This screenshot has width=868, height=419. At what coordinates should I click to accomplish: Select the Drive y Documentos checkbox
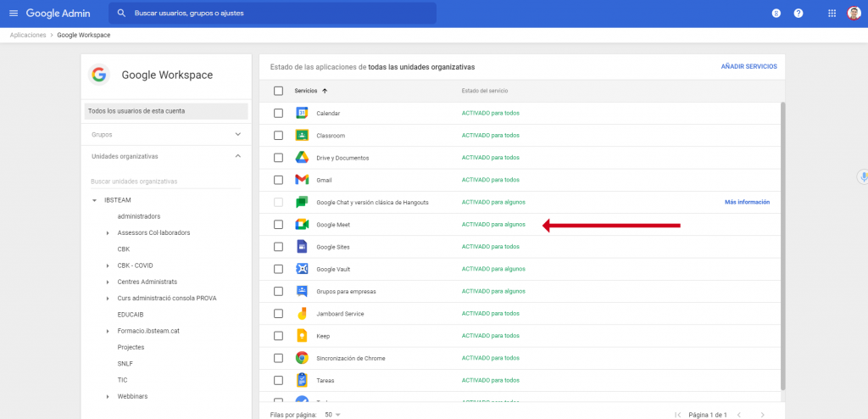point(278,158)
